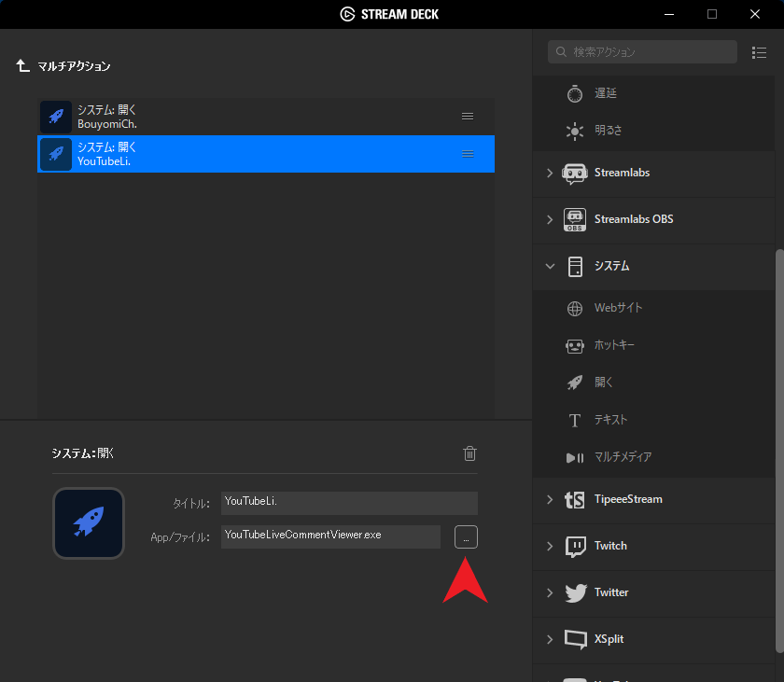
Task: Click the large rocket icon preview
Action: (x=89, y=523)
